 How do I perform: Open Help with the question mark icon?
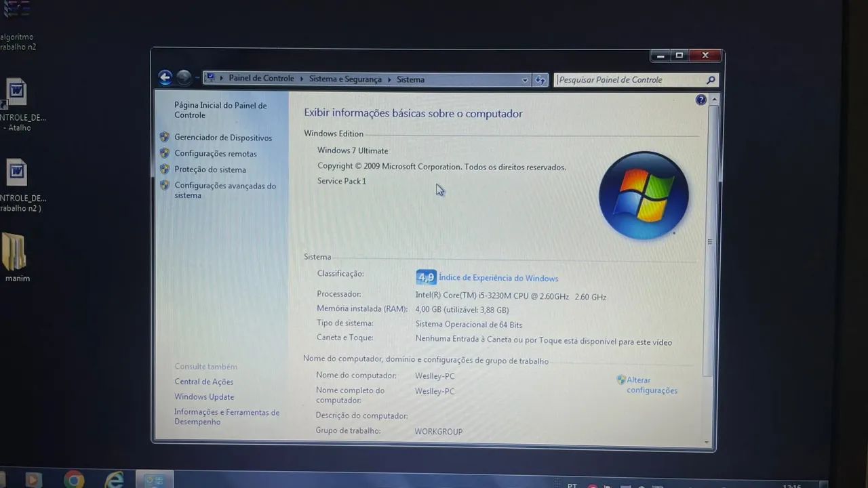pyautogui.click(x=701, y=100)
